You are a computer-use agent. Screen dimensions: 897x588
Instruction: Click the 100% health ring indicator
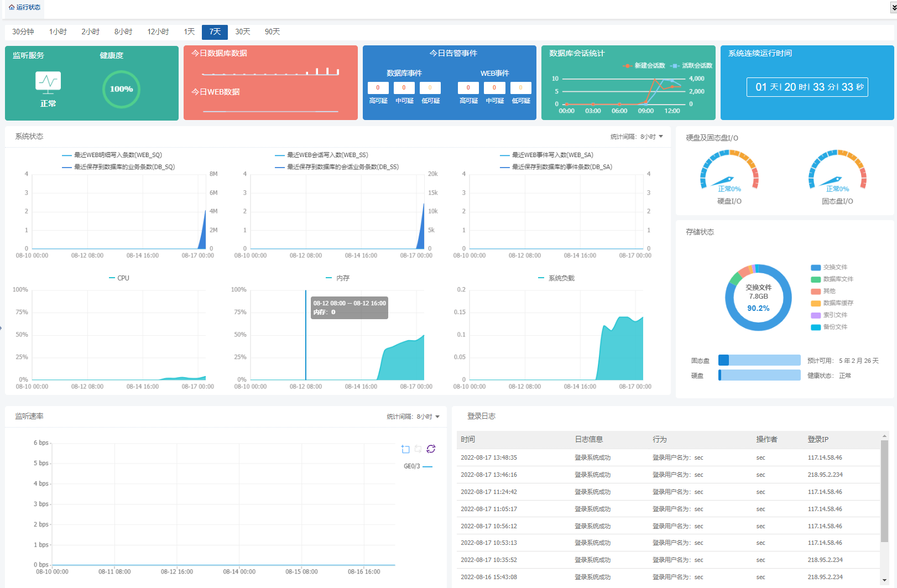pos(121,89)
